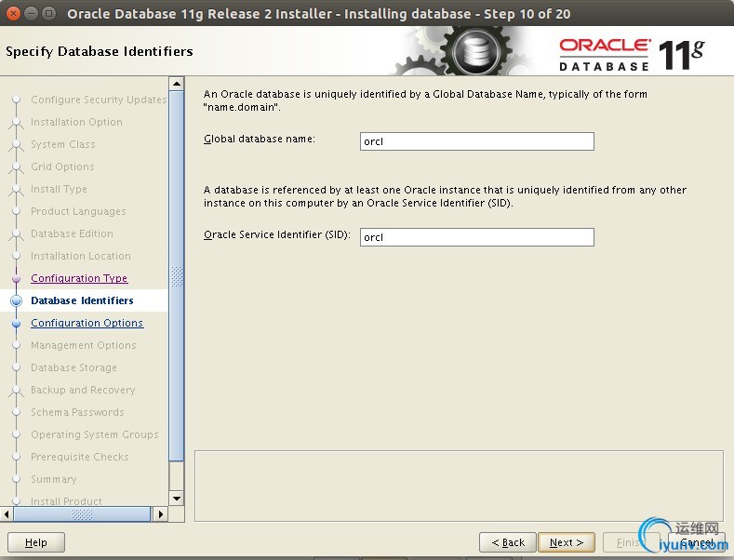
Task: Click the horizontal scrollbar thumb of step list
Action: point(82,514)
